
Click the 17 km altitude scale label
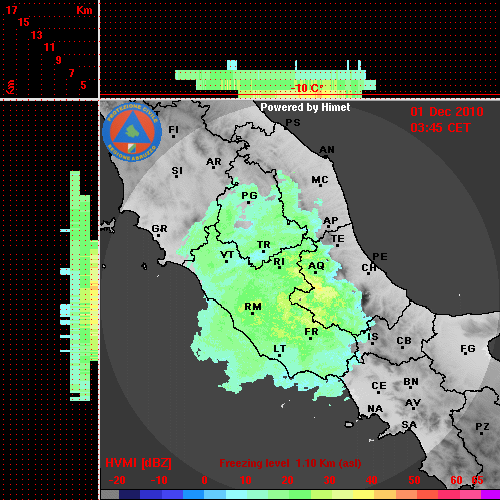tap(12, 10)
